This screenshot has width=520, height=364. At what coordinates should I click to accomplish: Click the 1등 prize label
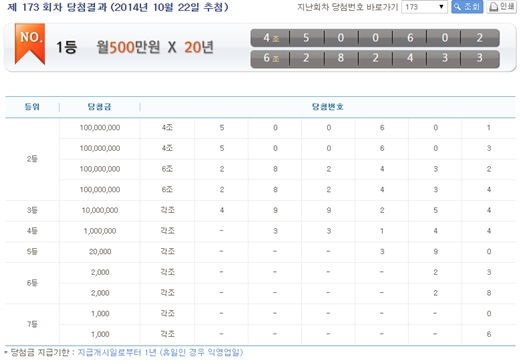pos(66,47)
